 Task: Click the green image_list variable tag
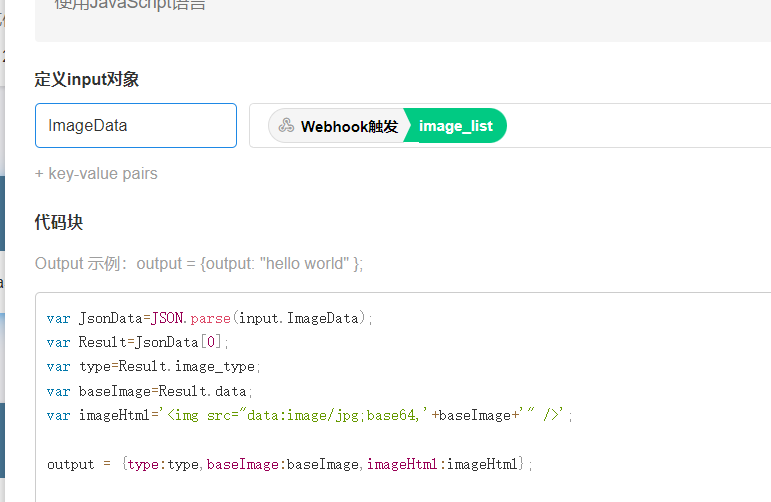(x=456, y=126)
